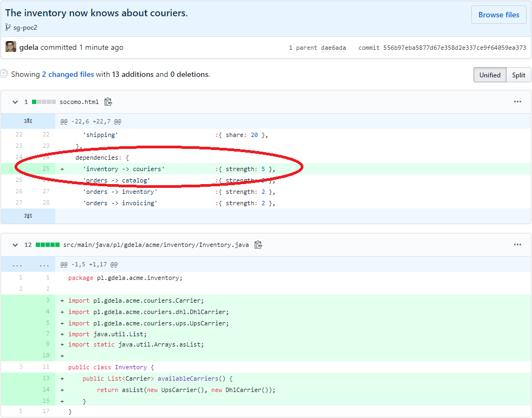The image size is (532, 418).
Task: Click the green diff stat blocks for Inventory.java
Action: point(49,244)
